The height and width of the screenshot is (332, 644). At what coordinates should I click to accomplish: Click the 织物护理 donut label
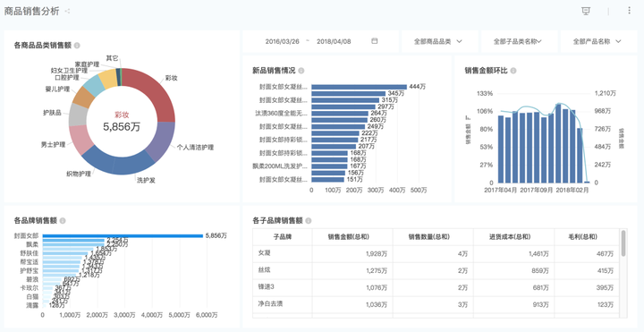(x=79, y=174)
